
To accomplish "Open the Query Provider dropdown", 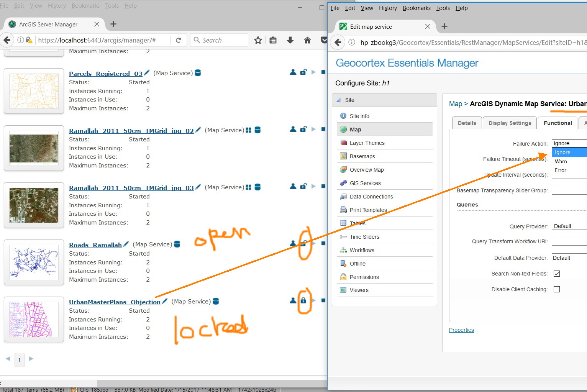I will pyautogui.click(x=569, y=226).
